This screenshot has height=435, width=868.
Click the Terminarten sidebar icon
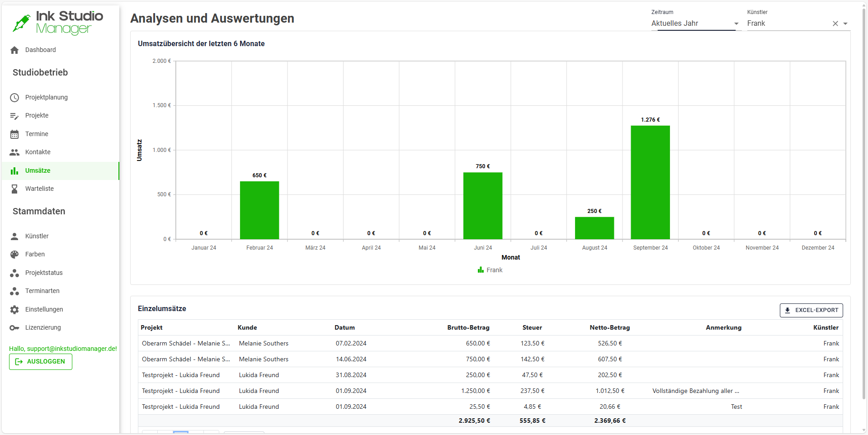tap(14, 291)
